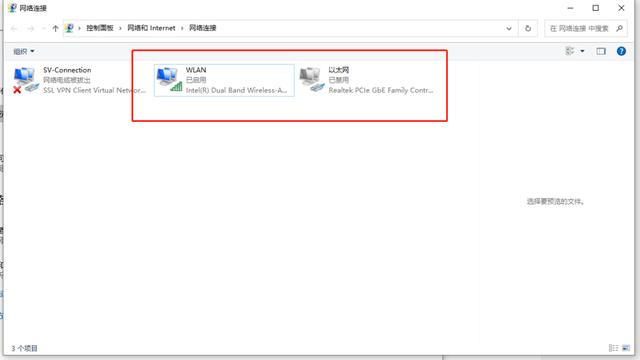Click the forward arrow navigation button
Image resolution: width=640 pixels, height=360 pixels.
point(31,28)
